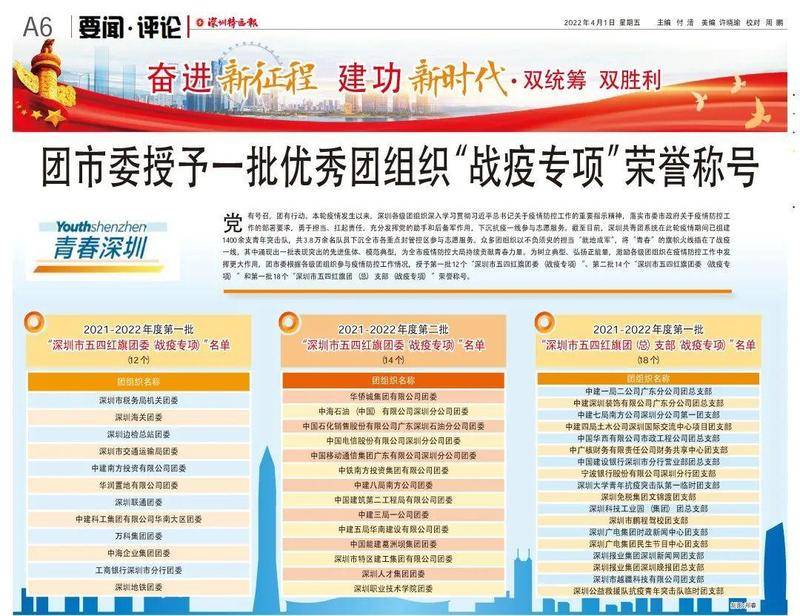Image resolution: width=800 pixels, height=616 pixels.
Task: Click the date "2022年4月1日 星期五"
Action: (602, 22)
